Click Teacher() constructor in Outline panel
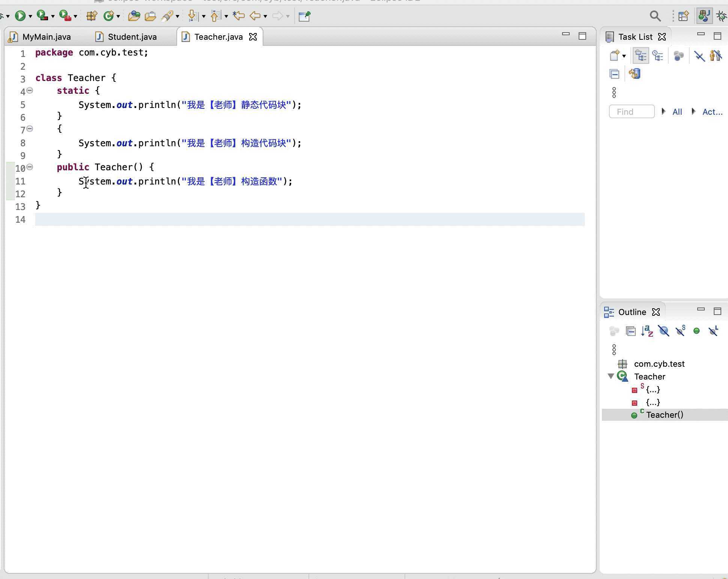Image resolution: width=728 pixels, height=579 pixels. pos(664,414)
